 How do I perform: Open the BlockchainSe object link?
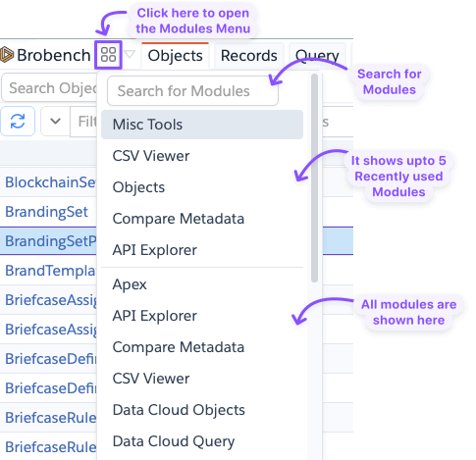click(x=51, y=182)
